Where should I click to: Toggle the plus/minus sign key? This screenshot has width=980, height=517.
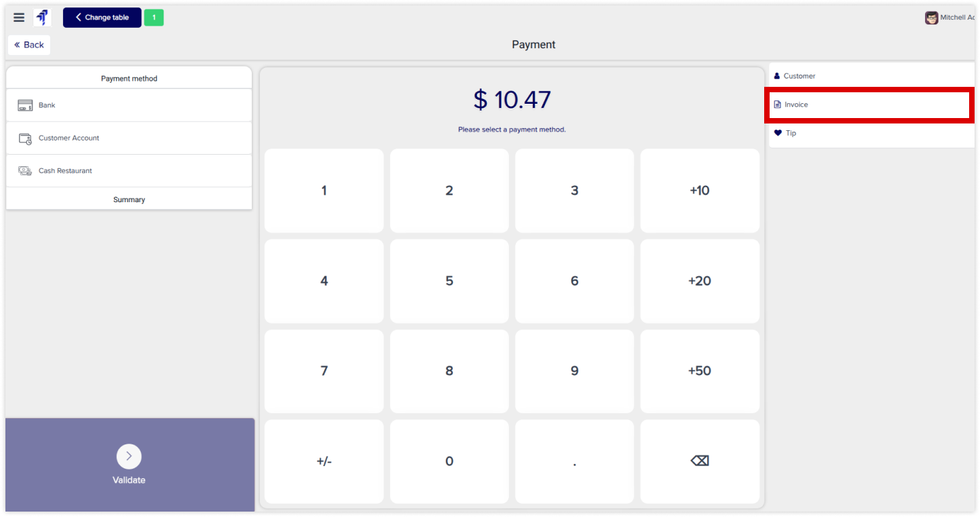pos(324,461)
